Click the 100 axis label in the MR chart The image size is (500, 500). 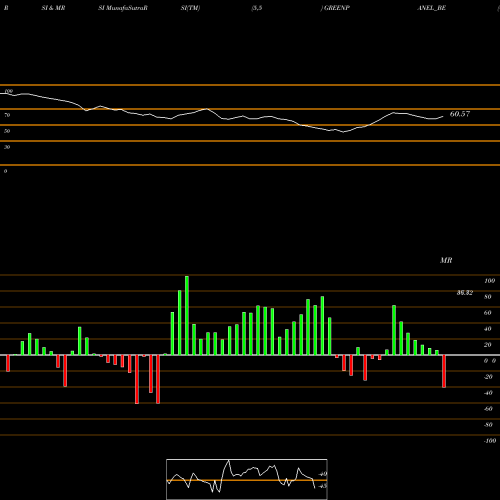(489, 281)
